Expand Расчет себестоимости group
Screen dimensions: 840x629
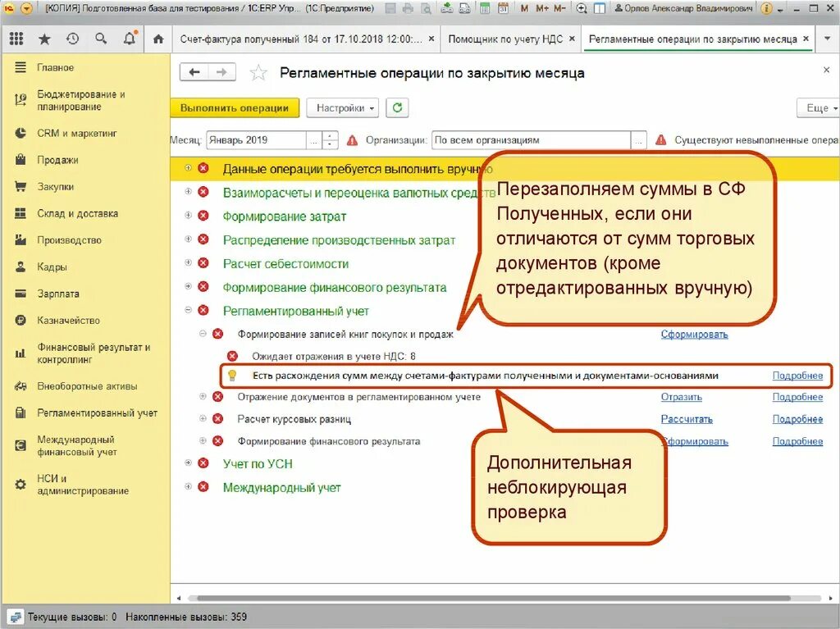[188, 262]
